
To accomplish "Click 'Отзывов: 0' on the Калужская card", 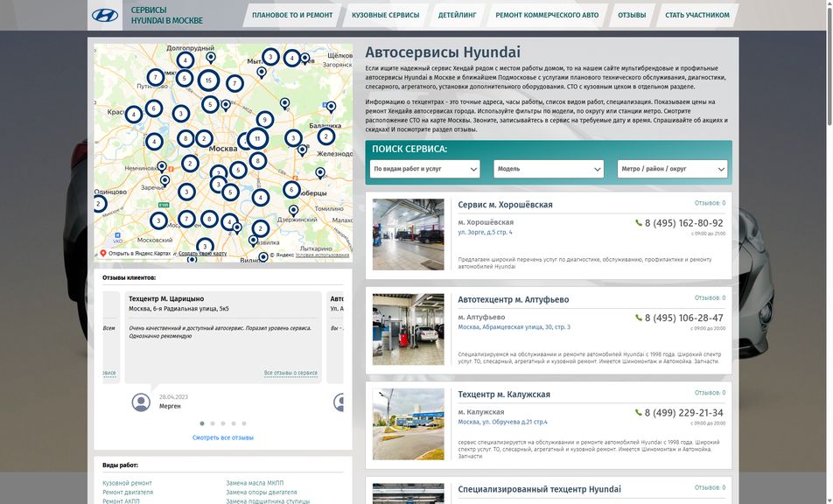I will tap(710, 393).
